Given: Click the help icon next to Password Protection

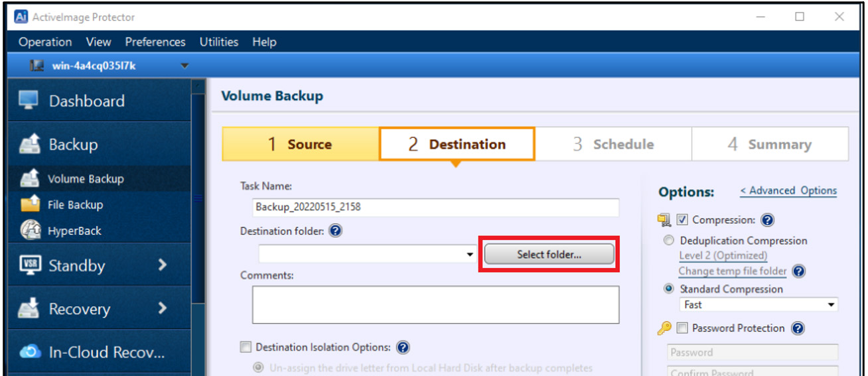Looking at the screenshot, I should click(798, 328).
